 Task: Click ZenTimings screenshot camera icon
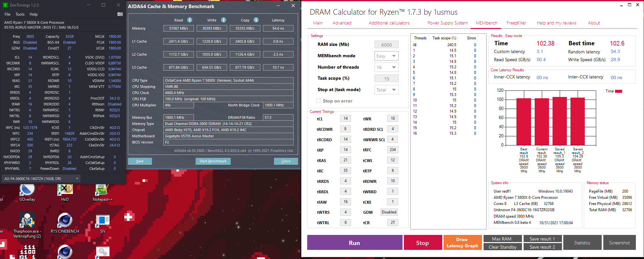coord(120,14)
